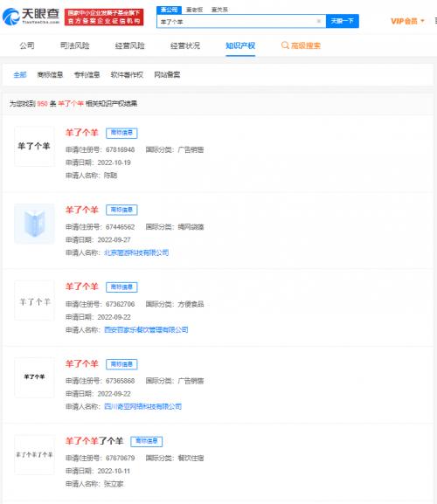Click 商标信息 tag on the 67362706 result
The image size is (437, 504).
coord(121,287)
